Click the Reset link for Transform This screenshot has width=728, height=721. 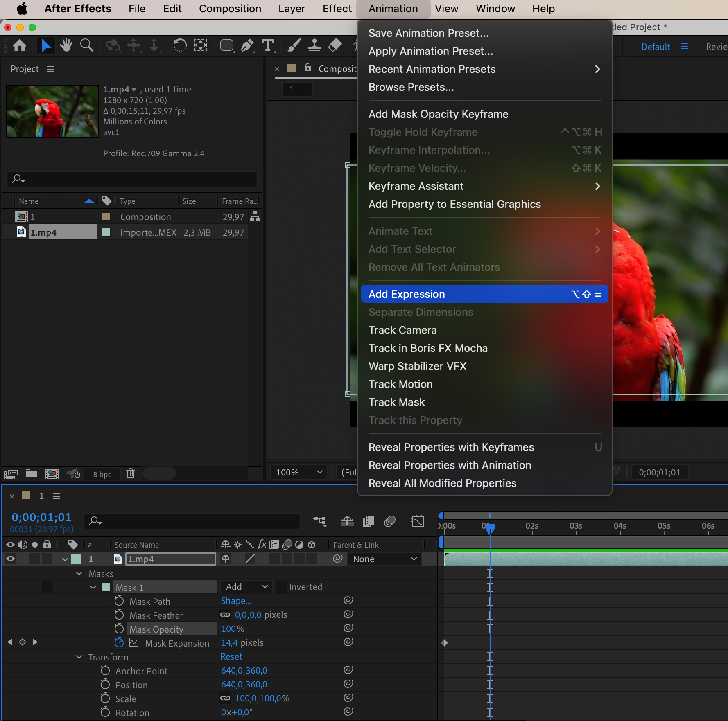point(231,656)
